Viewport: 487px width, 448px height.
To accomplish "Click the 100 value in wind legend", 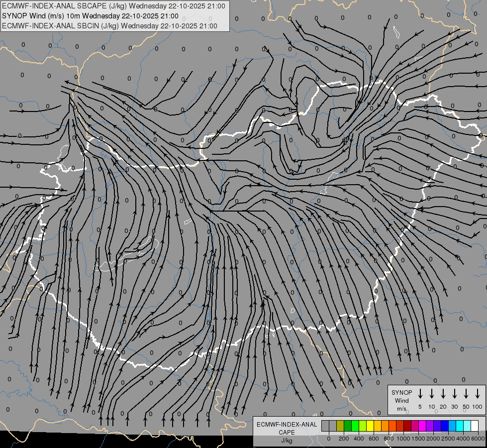I will (x=478, y=407).
